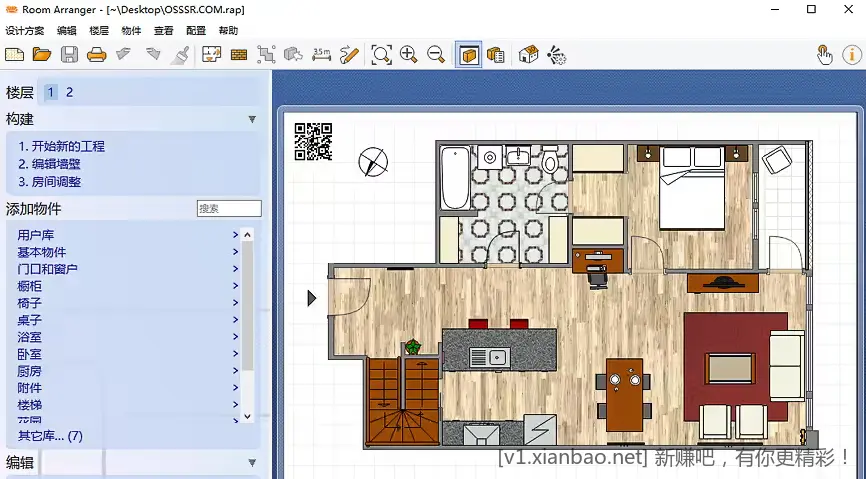This screenshot has height=479, width=866.
Task: Collapse the 构建 section
Action: pos(252,119)
